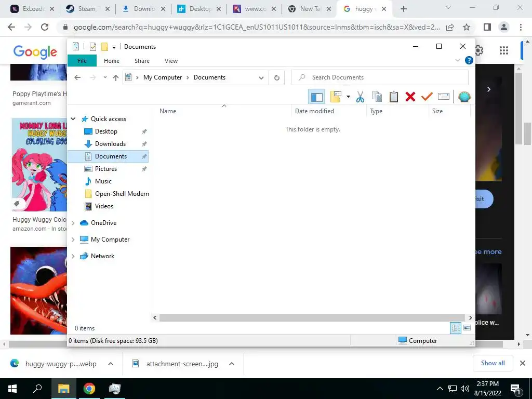Viewport: 532px width, 399px height.
Task: Open the Google apps grid icon
Action: point(504,50)
